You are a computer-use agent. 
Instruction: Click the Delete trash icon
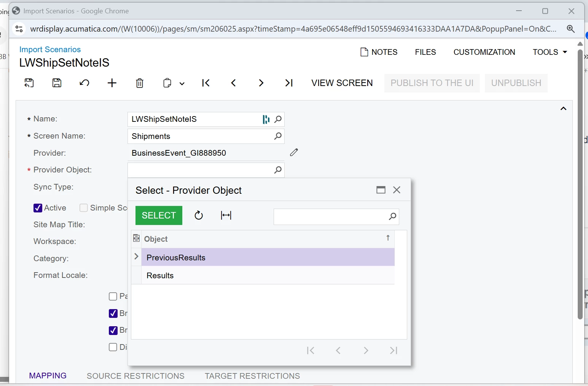pos(140,83)
